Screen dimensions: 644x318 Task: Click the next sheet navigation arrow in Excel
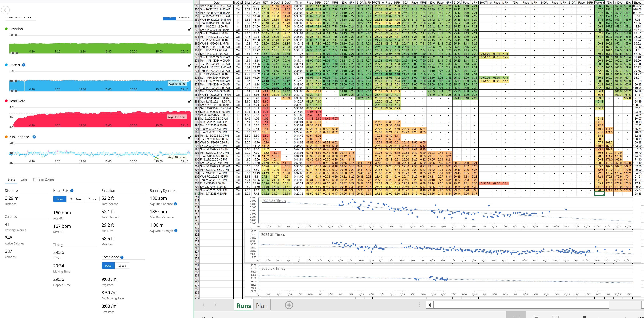[216, 305]
